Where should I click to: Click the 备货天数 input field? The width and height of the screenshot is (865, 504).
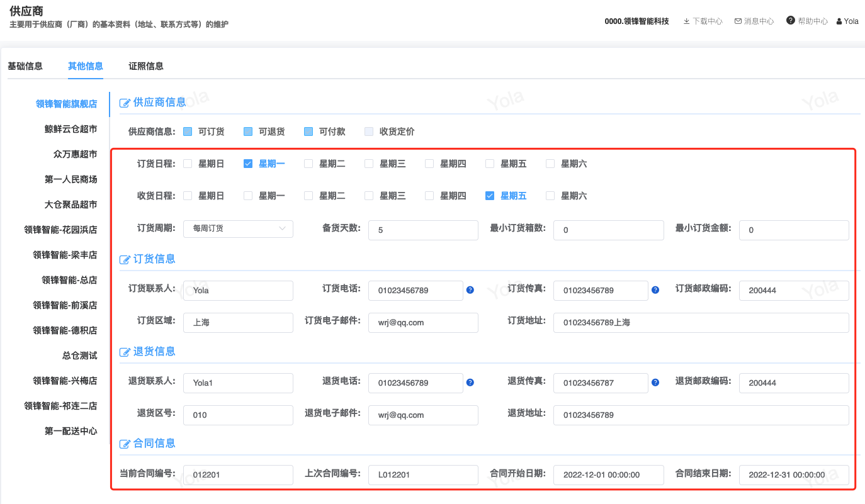point(423,230)
